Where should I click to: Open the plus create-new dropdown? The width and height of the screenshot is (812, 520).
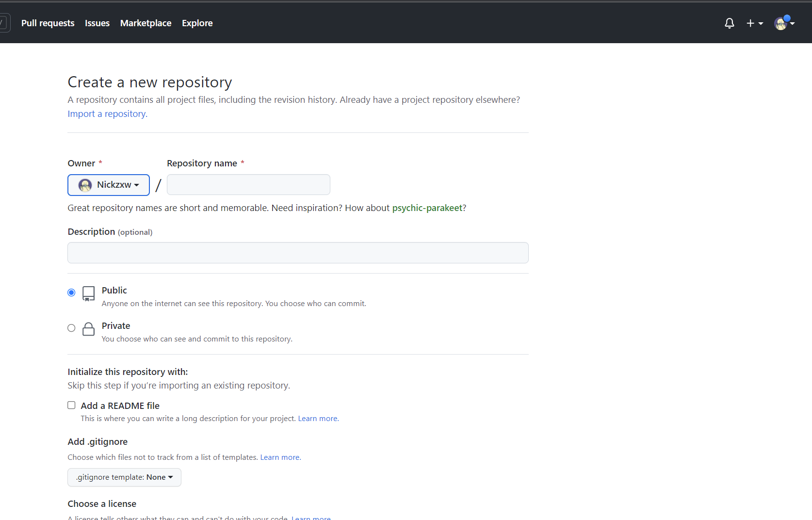[754, 23]
